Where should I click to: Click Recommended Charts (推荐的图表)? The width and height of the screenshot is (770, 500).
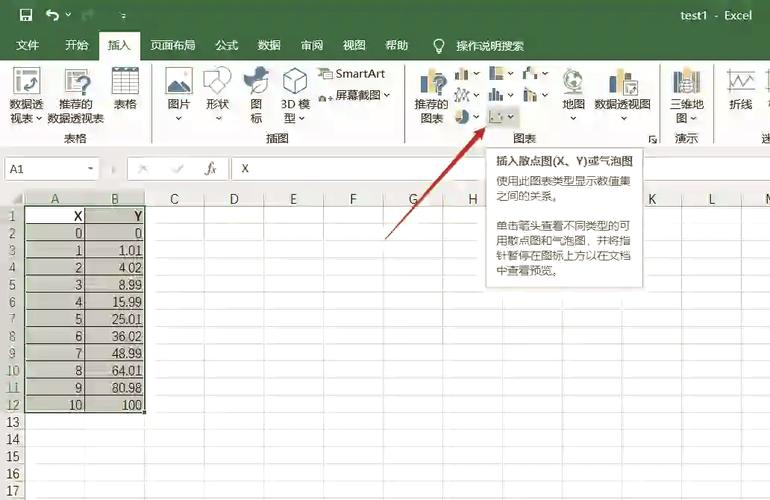(x=432, y=96)
